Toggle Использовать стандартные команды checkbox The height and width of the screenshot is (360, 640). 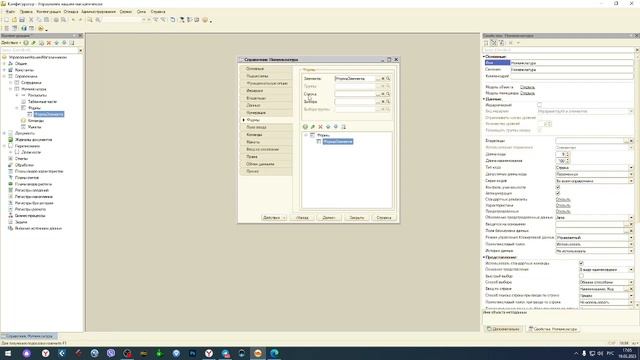tap(582, 263)
